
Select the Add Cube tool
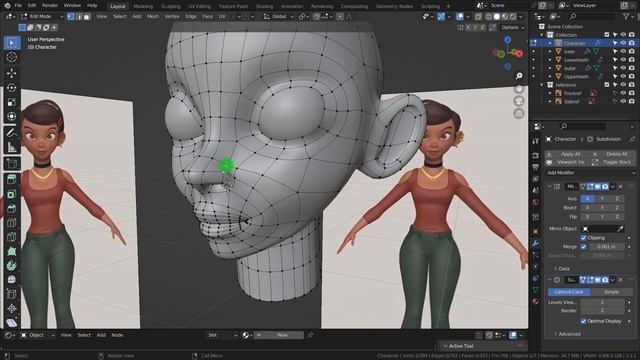(12, 163)
